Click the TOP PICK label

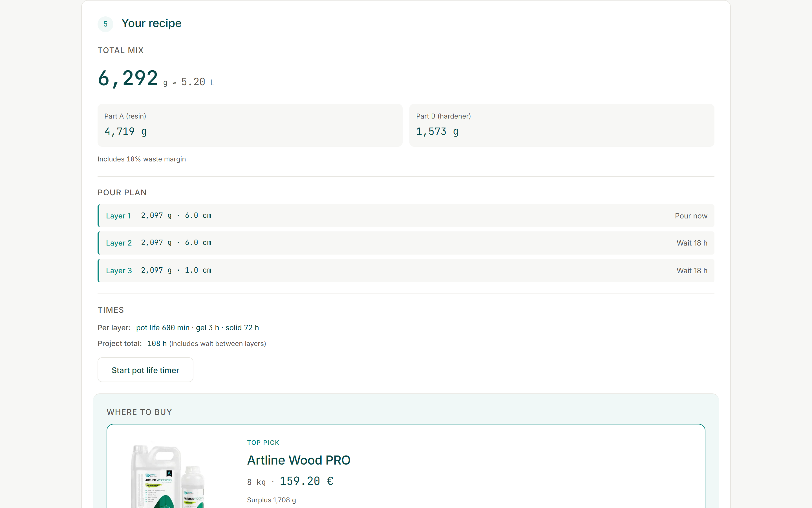pos(263,443)
